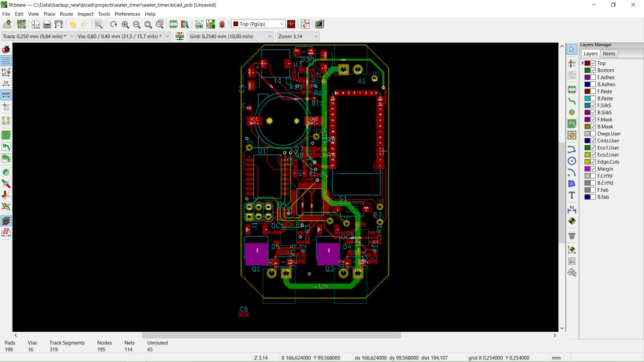Run design rules check ladybug icon

pos(222,24)
